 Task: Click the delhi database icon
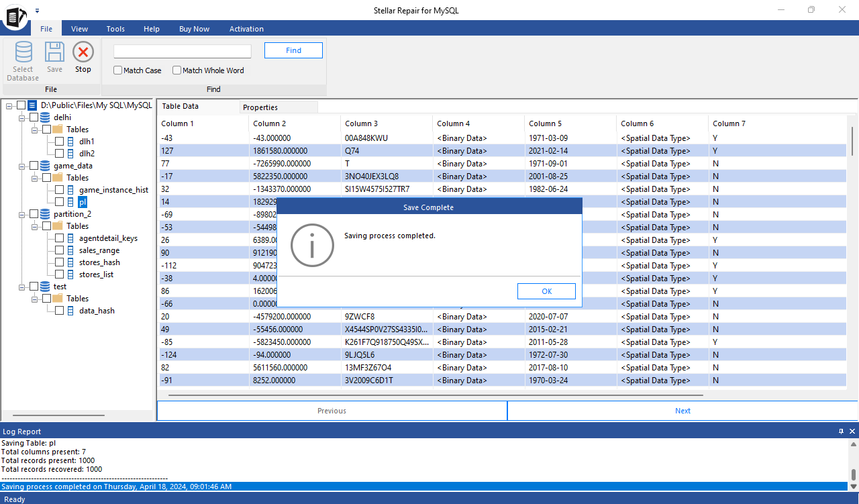45,117
